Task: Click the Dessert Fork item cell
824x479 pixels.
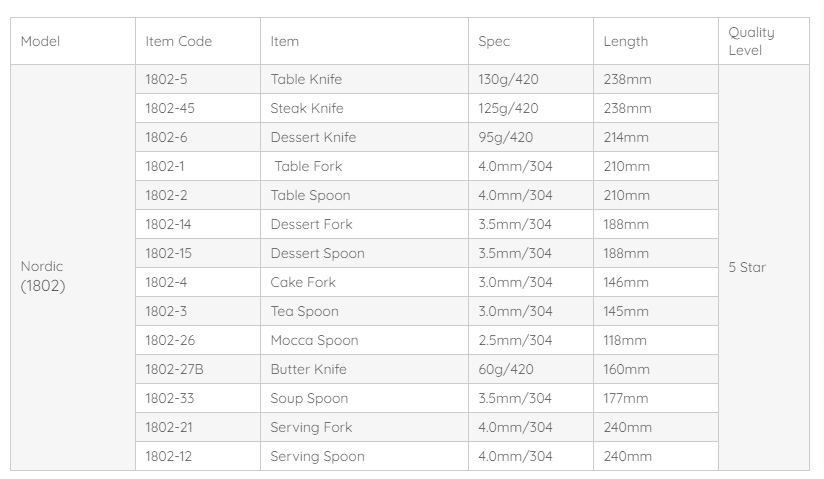Action: 311,224
